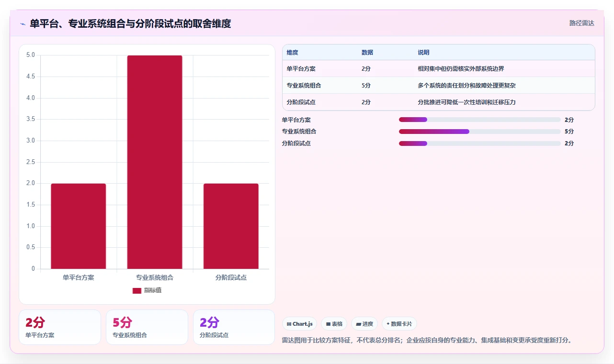
Task: Click the 5分 value right of the progress bar
Action: coord(569,132)
